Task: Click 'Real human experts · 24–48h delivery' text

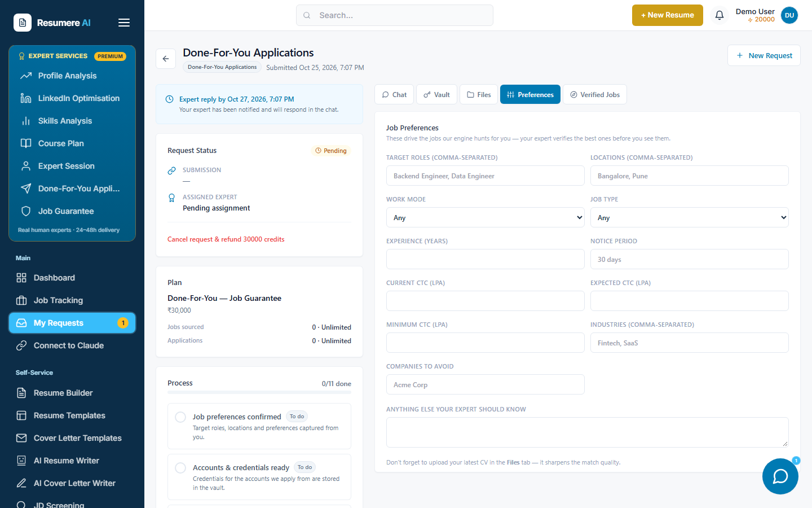Action: (69, 230)
